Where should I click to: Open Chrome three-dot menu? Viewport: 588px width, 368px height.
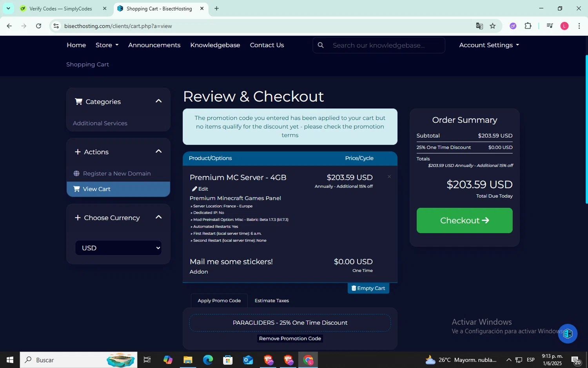point(579,26)
